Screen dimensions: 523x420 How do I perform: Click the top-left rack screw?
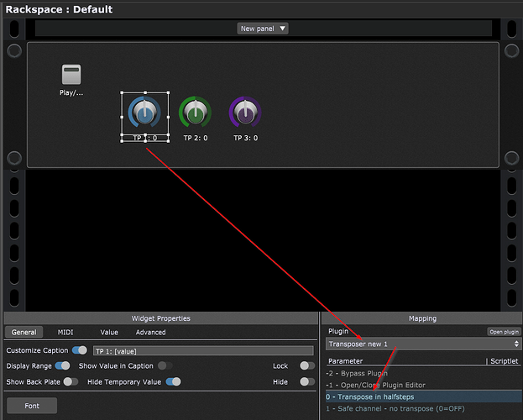click(x=14, y=51)
